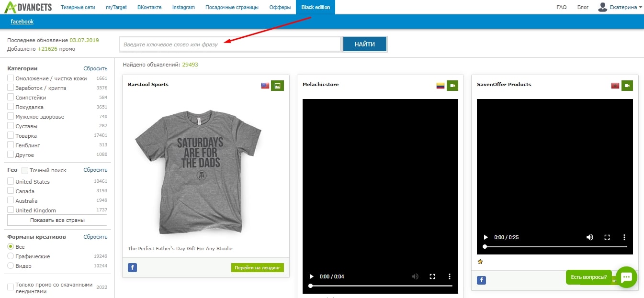
Task: Open the Тизерные сети tab
Action: [78, 7]
